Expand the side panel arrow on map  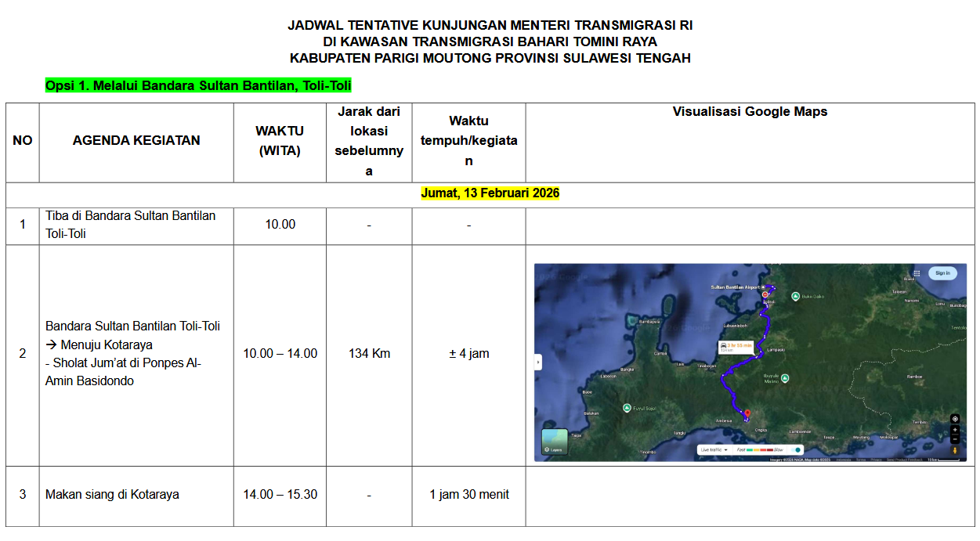(538, 362)
